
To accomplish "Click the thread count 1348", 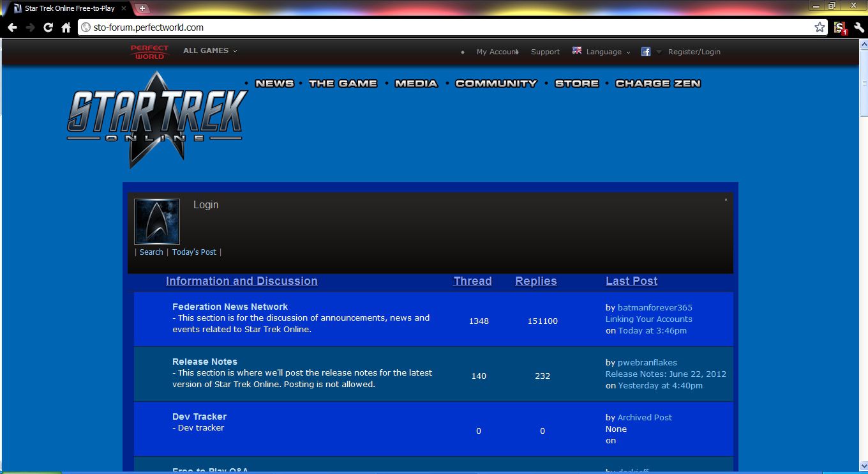I will (x=479, y=321).
